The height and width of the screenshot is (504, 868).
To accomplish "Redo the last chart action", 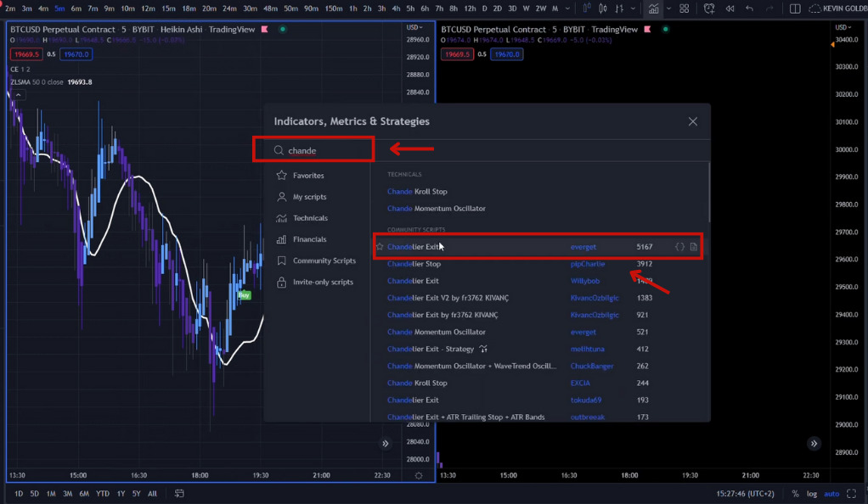I will 769,8.
